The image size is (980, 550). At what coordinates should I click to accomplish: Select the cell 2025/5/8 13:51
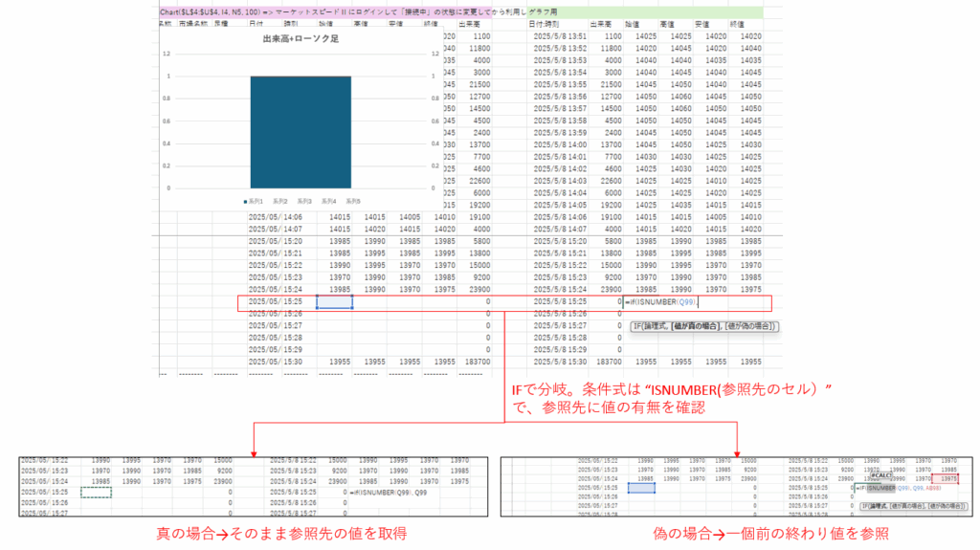560,36
